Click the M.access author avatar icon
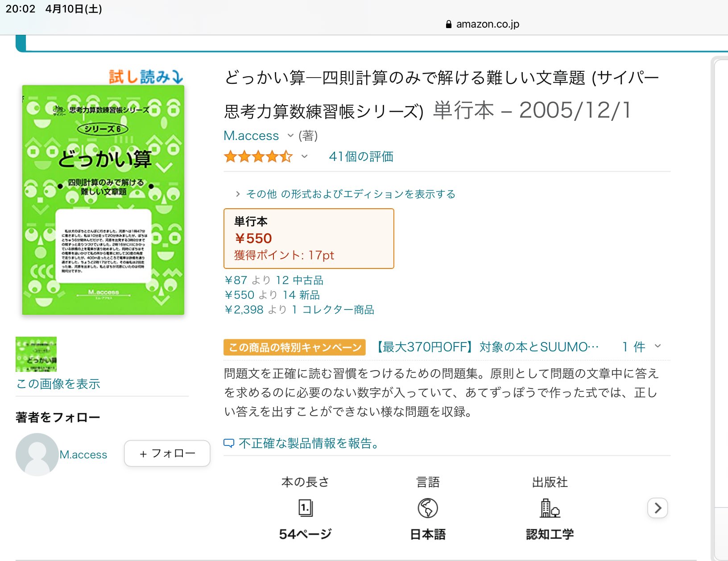Image resolution: width=728 pixels, height=561 pixels. tap(37, 454)
